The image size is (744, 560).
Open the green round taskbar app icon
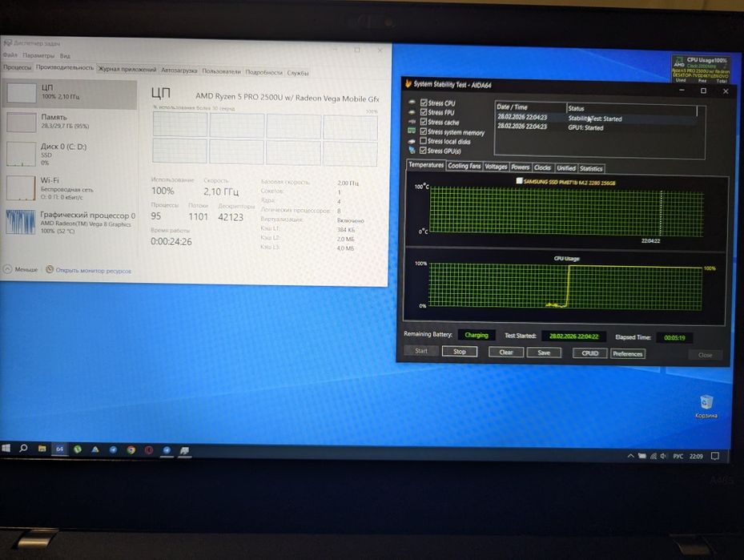click(78, 449)
